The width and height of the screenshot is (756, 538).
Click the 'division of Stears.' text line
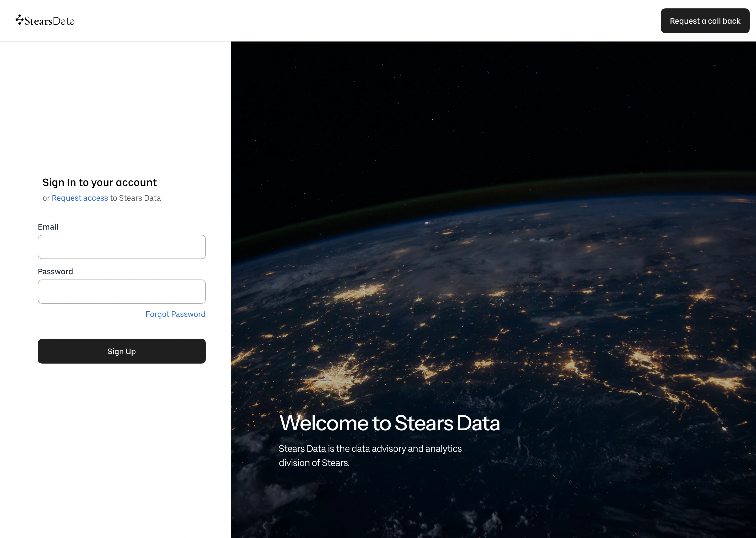(x=314, y=463)
